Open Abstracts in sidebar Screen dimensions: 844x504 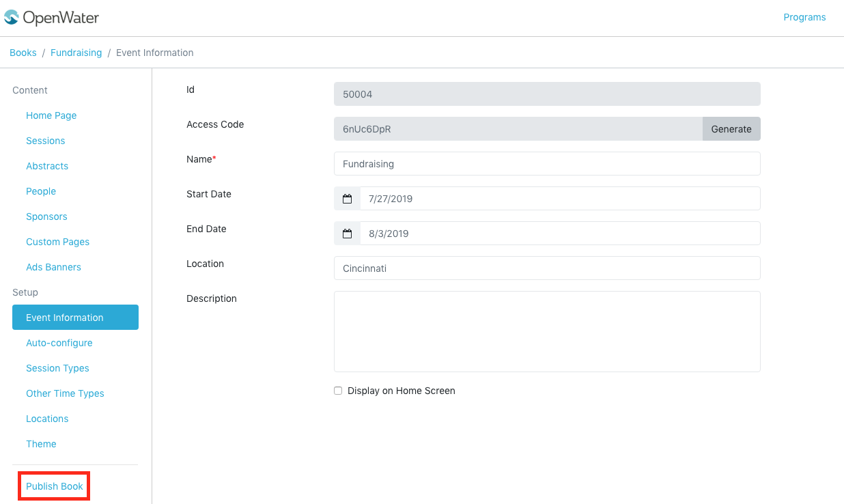[x=47, y=166]
